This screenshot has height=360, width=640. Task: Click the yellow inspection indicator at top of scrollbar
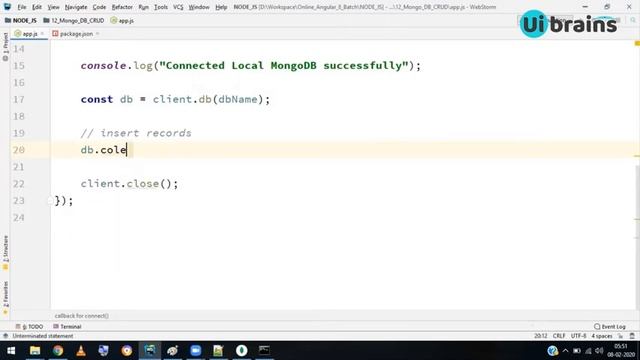637,43
